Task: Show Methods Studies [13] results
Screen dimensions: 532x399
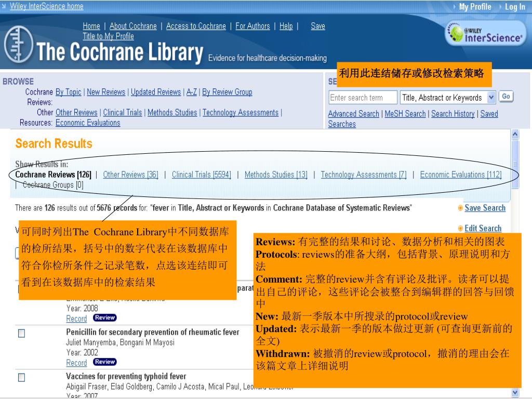Action: [x=276, y=175]
